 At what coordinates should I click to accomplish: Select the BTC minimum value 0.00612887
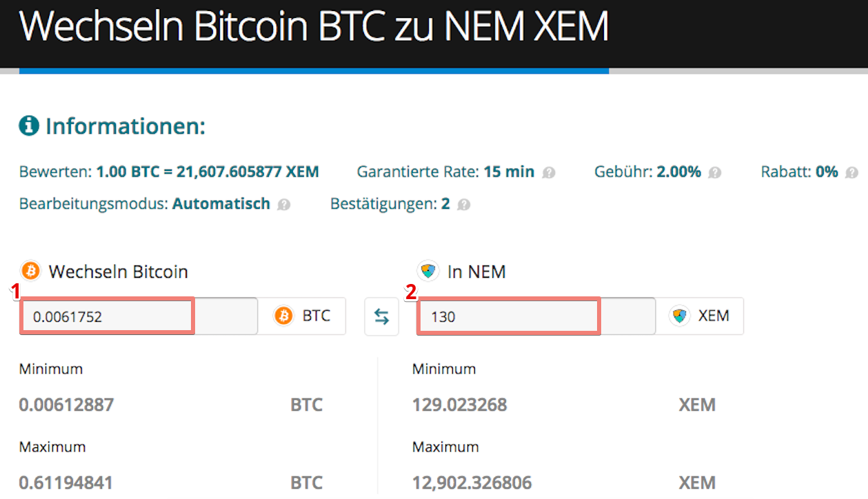(x=66, y=405)
